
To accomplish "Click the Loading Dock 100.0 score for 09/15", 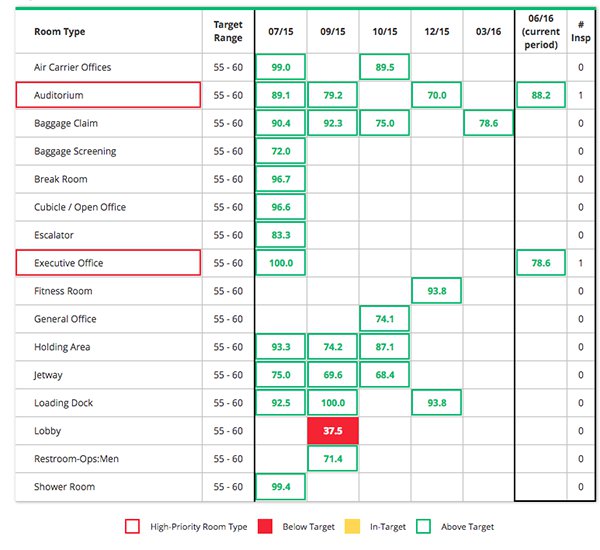I will 333,403.
